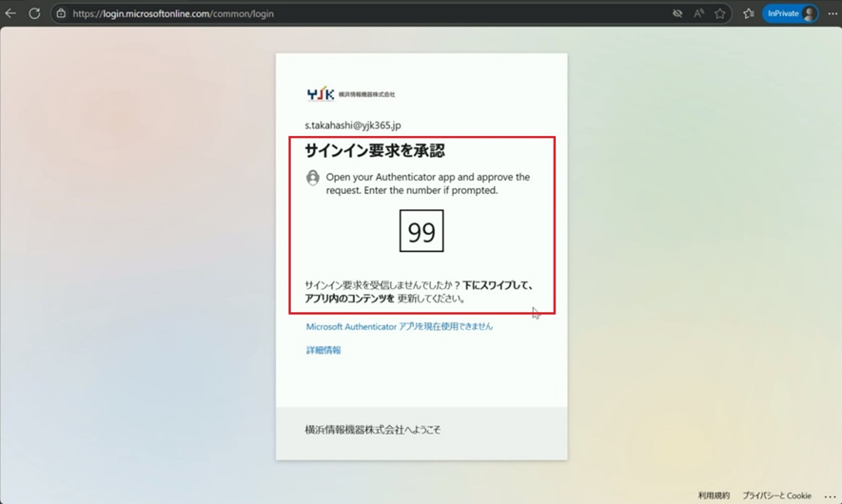Reload the login page
This screenshot has width=842, height=504.
[x=34, y=13]
